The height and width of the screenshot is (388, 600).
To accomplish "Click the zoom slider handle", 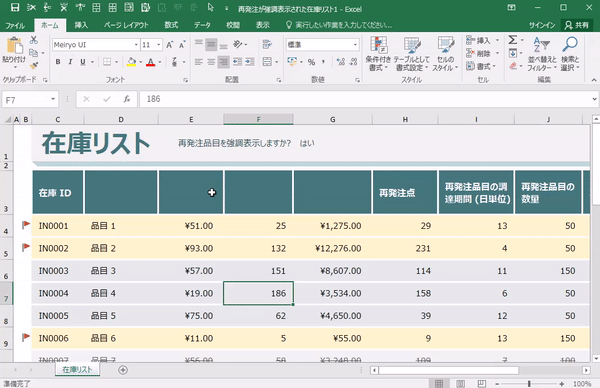I will point(529,383).
